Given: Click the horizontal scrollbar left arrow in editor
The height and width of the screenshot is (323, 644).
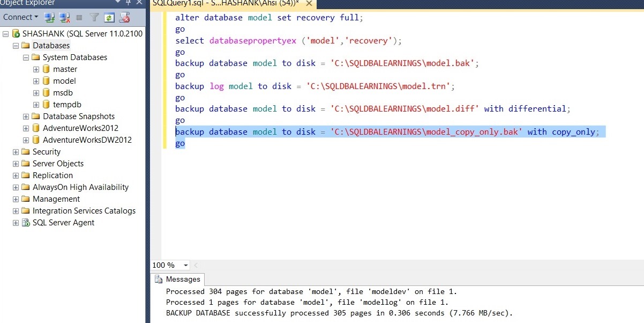Looking at the screenshot, I should [x=196, y=265].
